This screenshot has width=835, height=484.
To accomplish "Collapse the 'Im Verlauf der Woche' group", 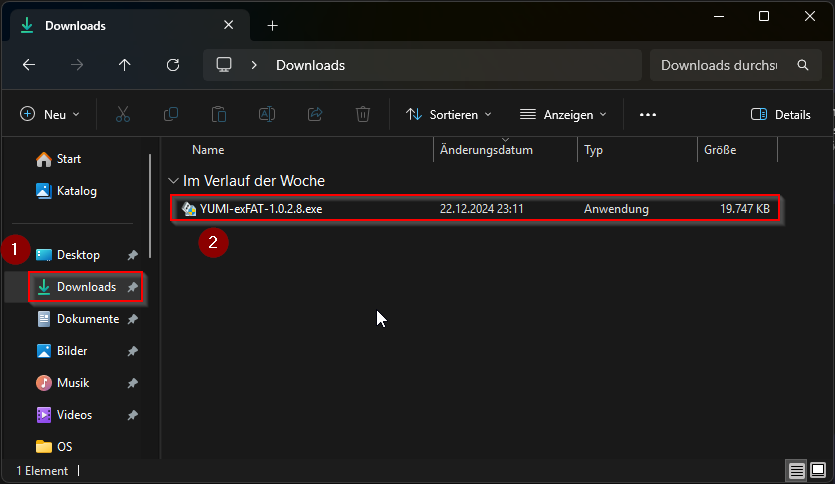I will (173, 181).
